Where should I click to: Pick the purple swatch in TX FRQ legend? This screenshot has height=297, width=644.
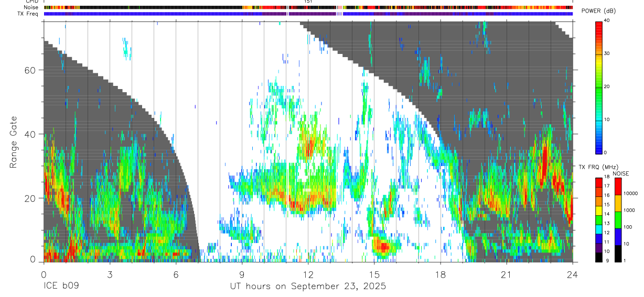pyautogui.click(x=599, y=248)
